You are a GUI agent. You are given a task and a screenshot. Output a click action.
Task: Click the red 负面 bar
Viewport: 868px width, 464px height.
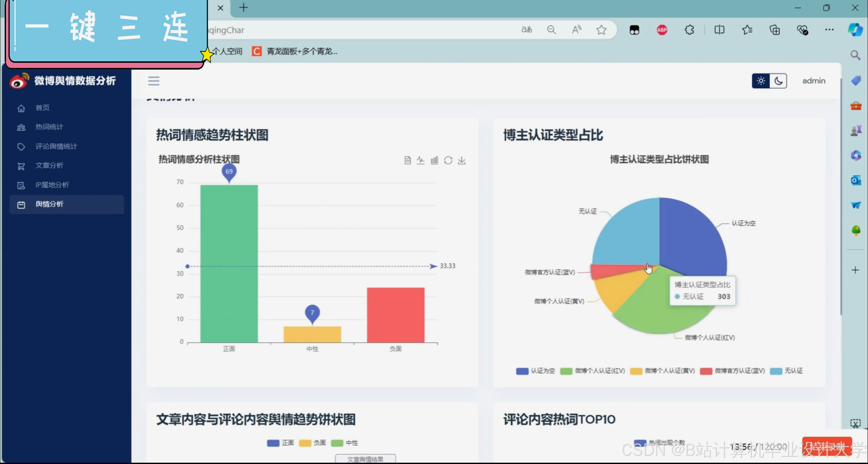[396, 315]
